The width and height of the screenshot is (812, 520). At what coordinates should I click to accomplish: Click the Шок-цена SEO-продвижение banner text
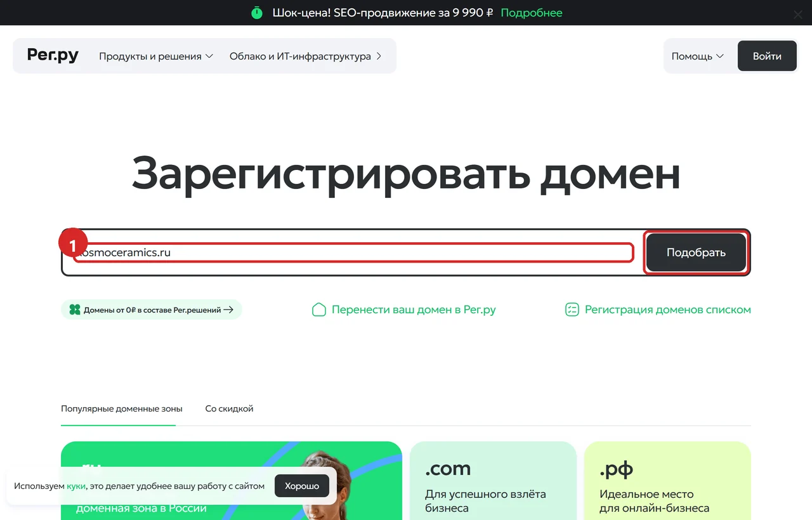click(383, 13)
